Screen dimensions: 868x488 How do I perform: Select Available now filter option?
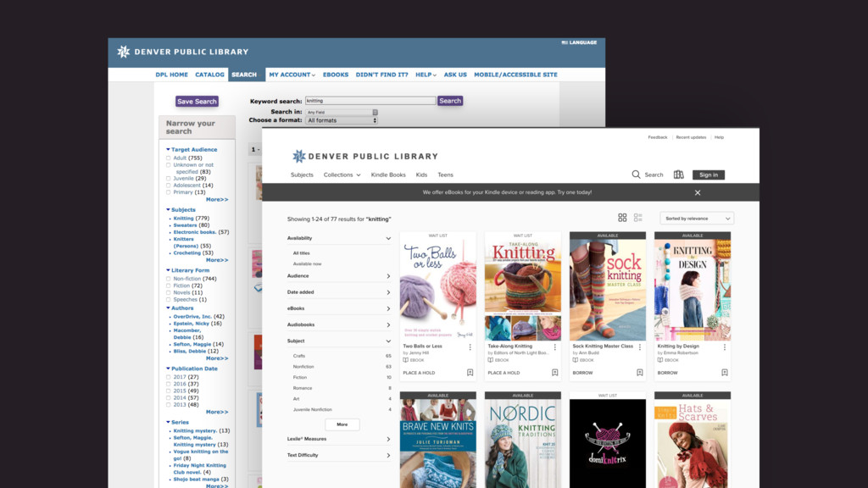[307, 264]
